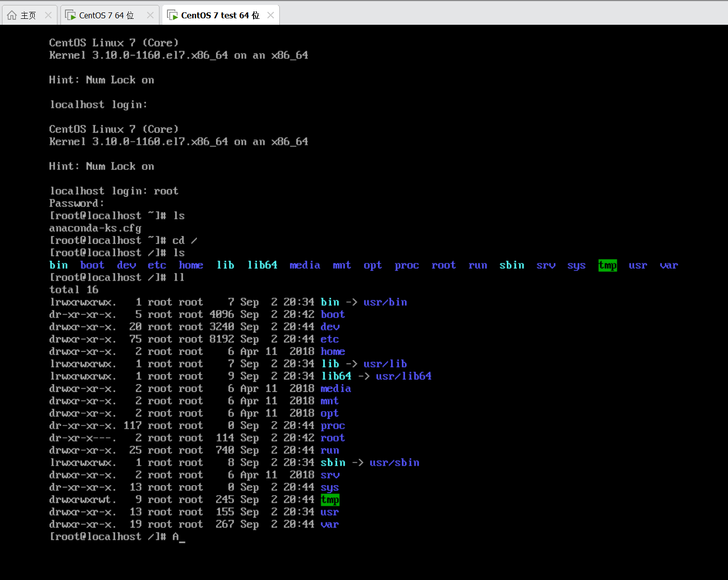Screen dimensions: 728x580
Task: Switch to the CentOS 7 64 位 tab
Action: pyautogui.click(x=106, y=15)
